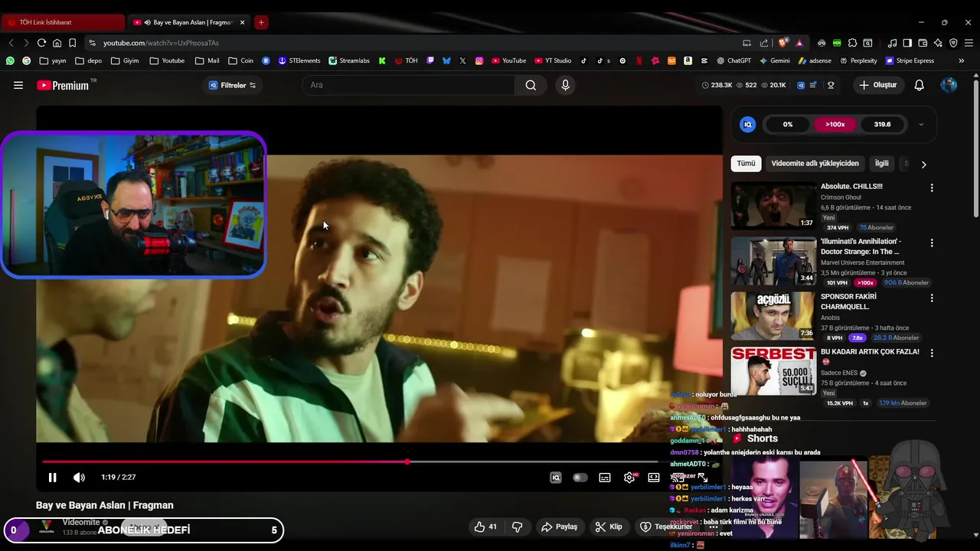Open the STElements bookmark
This screenshot has height=551, width=980.
(x=299, y=60)
